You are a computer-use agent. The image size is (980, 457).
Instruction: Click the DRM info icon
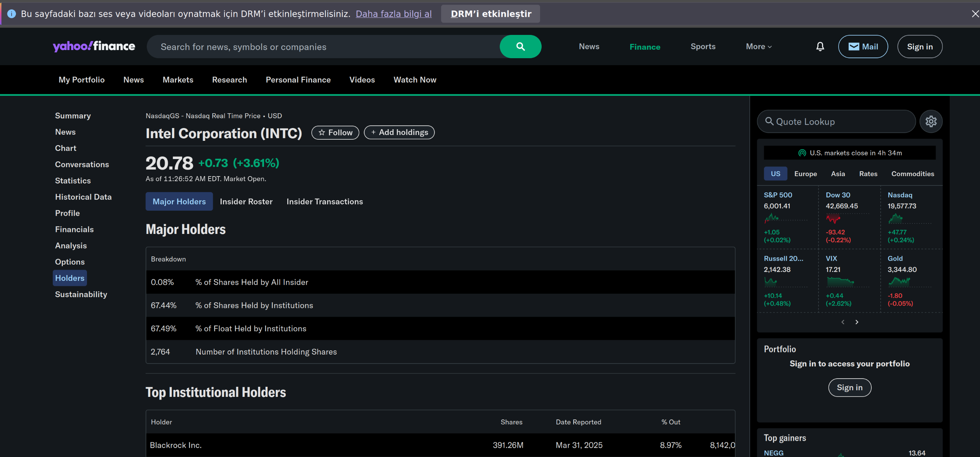coord(12,14)
